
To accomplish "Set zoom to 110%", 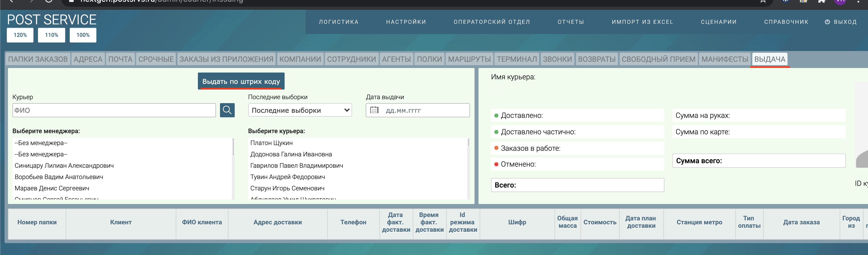I will pyautogui.click(x=52, y=35).
